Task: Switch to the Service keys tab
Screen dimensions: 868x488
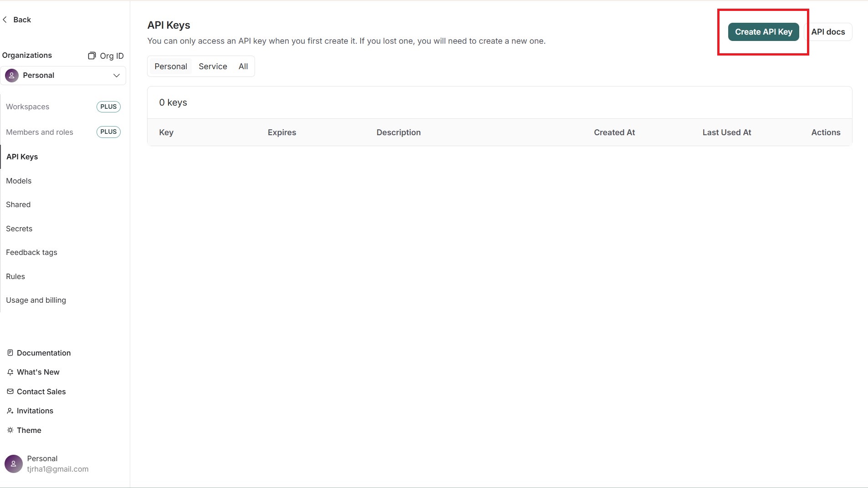Action: tap(213, 66)
